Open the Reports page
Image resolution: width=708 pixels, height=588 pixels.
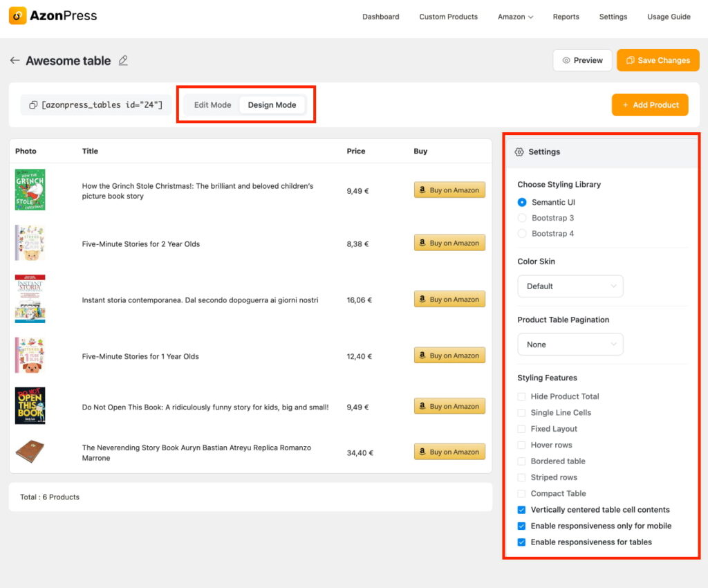click(x=566, y=17)
